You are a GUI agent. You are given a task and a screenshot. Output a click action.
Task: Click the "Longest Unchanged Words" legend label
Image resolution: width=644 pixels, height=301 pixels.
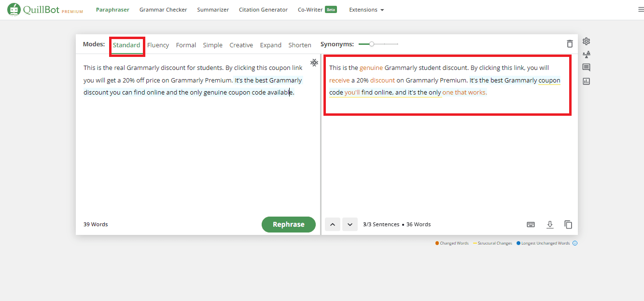[x=546, y=243]
